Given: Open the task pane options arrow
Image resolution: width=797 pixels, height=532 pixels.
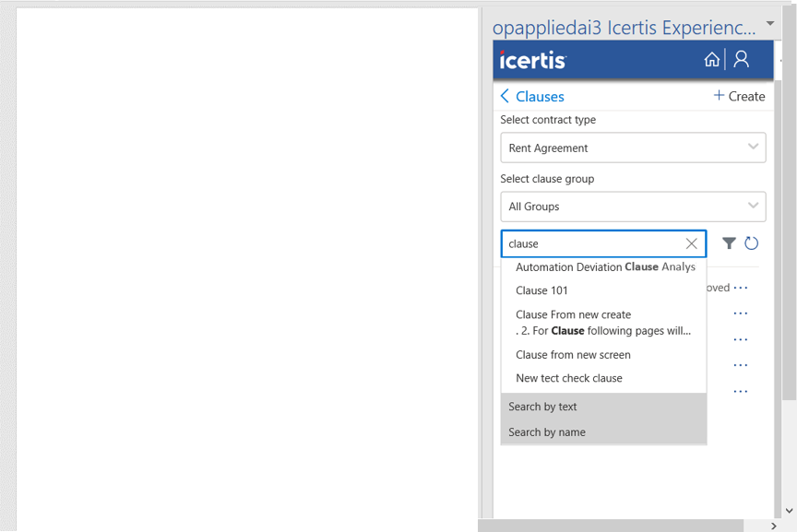Looking at the screenshot, I should 770,24.
